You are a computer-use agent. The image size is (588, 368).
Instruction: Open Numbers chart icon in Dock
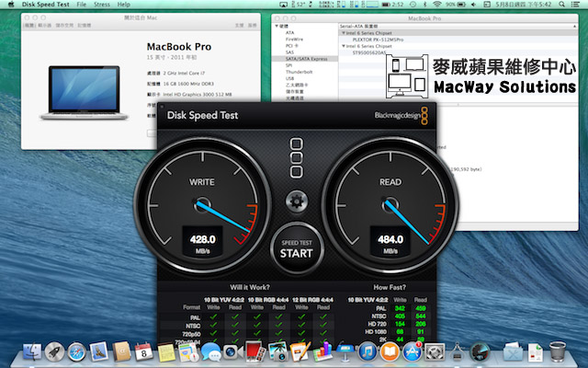point(322,351)
